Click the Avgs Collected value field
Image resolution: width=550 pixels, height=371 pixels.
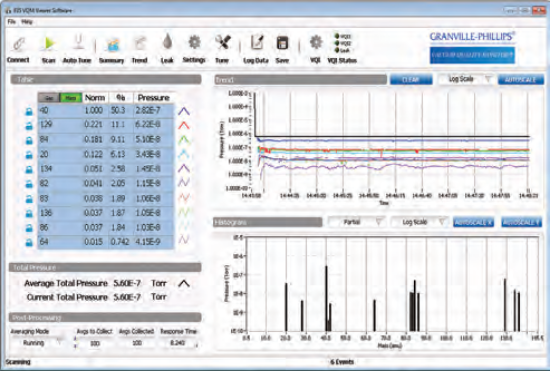tap(136, 343)
